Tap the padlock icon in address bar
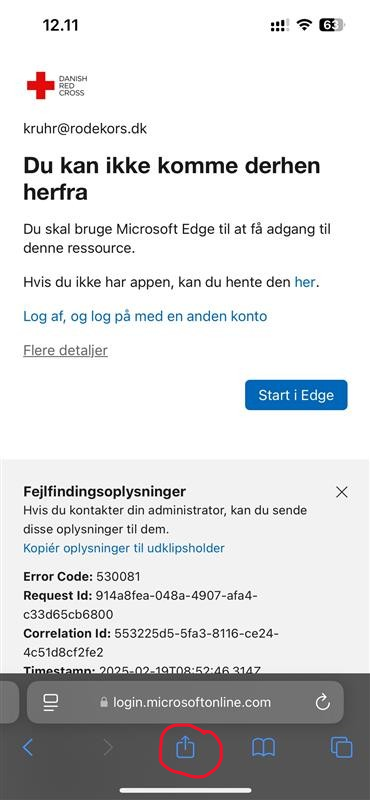 tap(104, 703)
